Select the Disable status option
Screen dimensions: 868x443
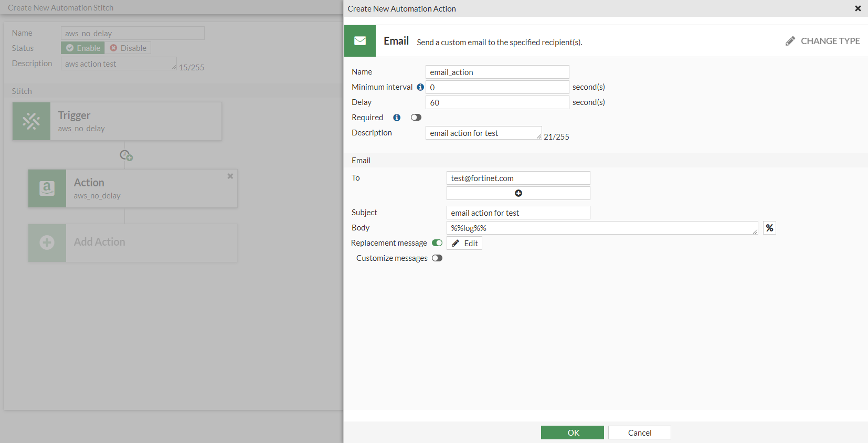(128, 48)
